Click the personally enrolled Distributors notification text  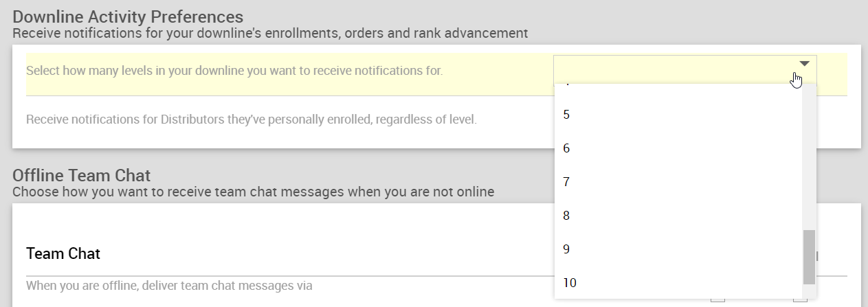tap(251, 120)
